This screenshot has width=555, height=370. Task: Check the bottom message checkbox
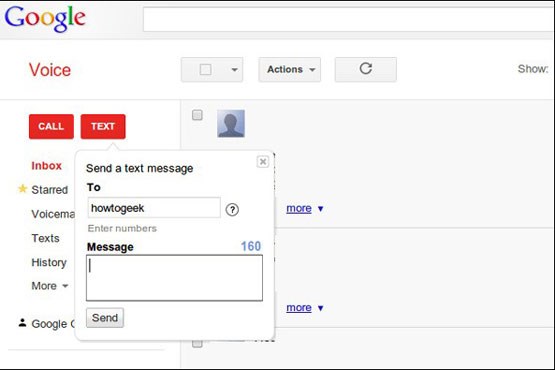pyautogui.click(x=197, y=343)
